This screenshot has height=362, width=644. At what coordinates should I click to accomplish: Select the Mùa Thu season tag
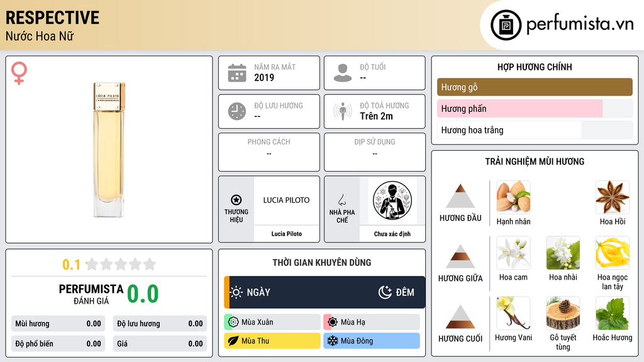click(272, 341)
